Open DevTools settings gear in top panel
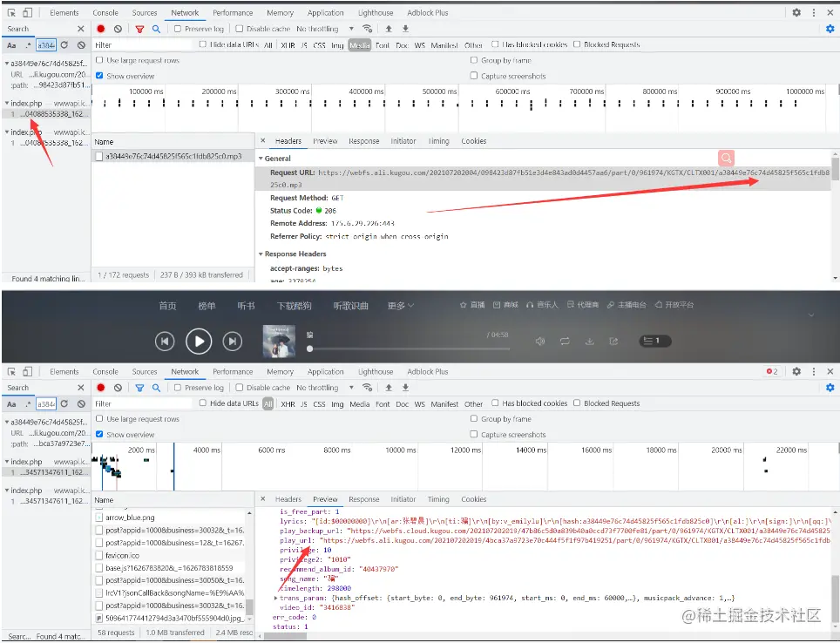The height and width of the screenshot is (643, 840). [796, 12]
